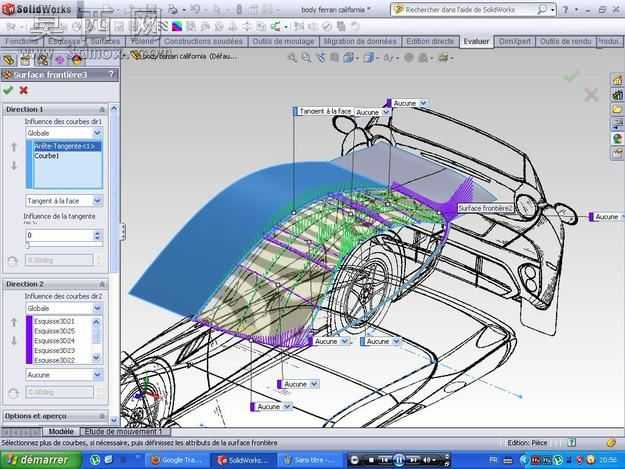Viewport: 625px width, 469px height.
Task: Open the DimXpertManager tab icon
Action: click(59, 60)
